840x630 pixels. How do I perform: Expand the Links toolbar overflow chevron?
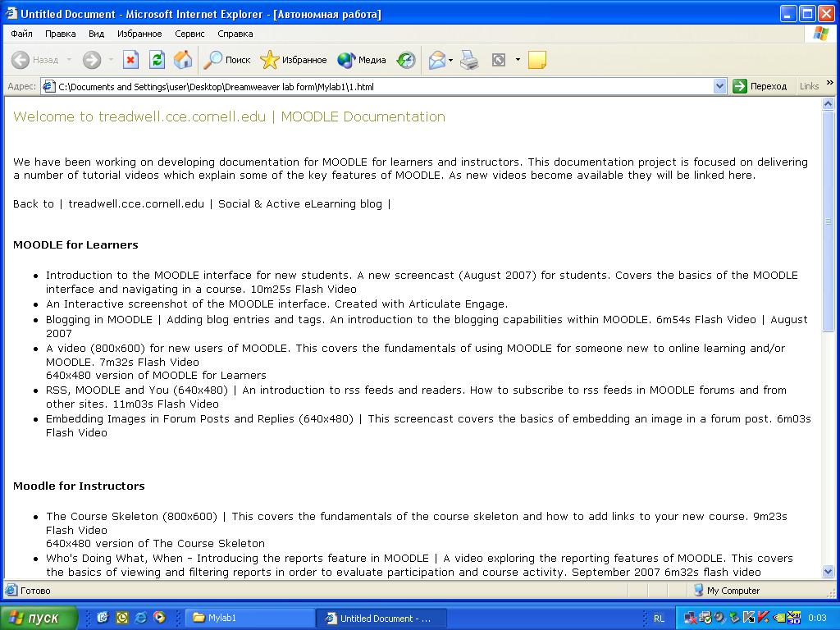[x=829, y=84]
